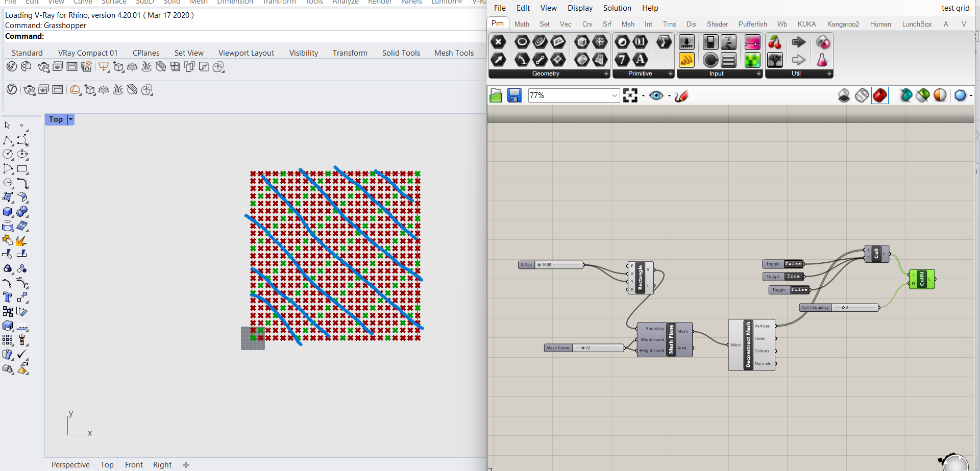
Task: Select the Boolean Toggle icon in the Input panel
Action: coord(710,42)
